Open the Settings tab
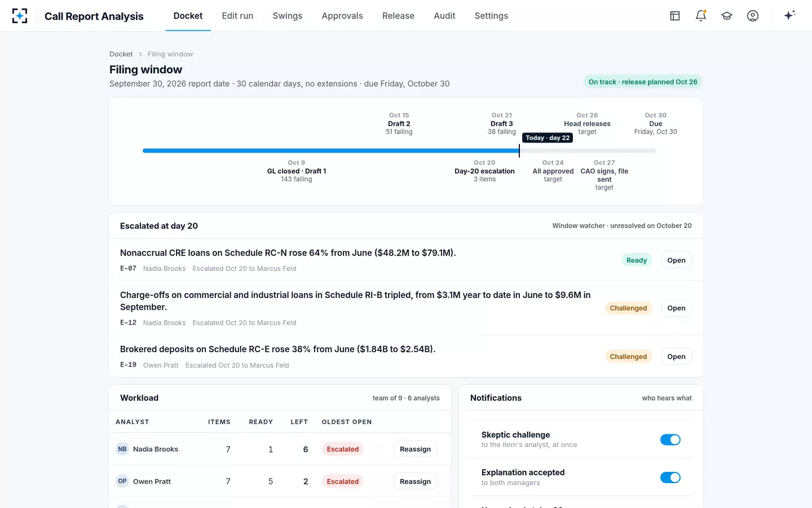This screenshot has height=508, width=812. [x=491, y=16]
